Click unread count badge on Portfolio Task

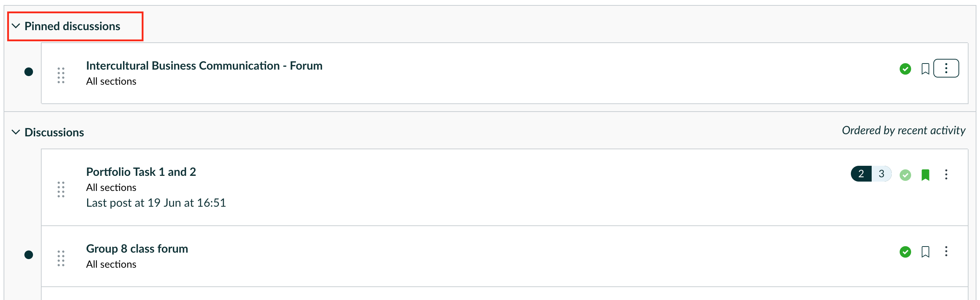pos(861,174)
